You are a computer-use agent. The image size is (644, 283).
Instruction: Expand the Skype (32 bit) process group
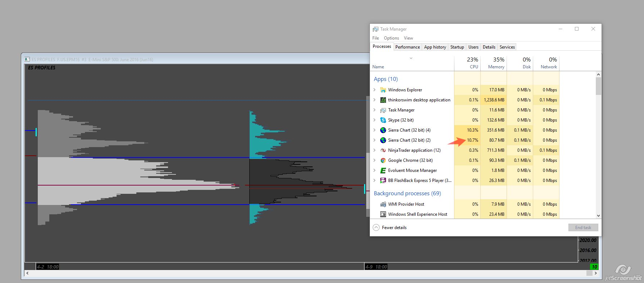click(x=375, y=120)
